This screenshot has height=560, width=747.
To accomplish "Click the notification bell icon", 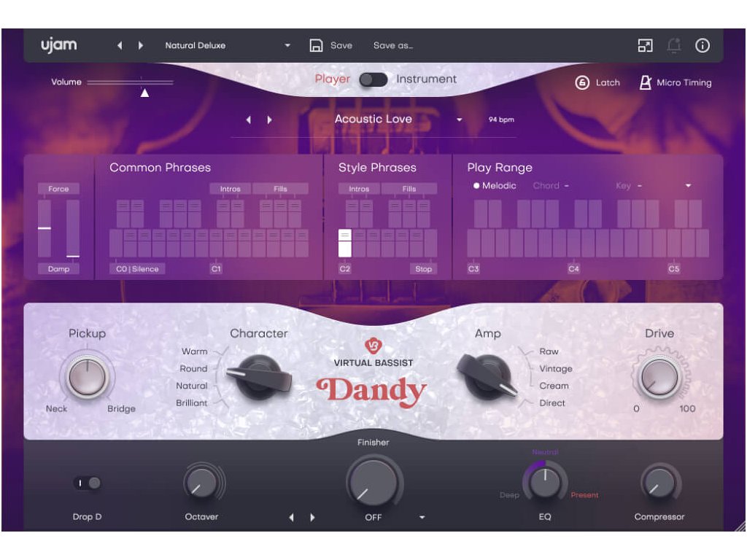I will (673, 46).
